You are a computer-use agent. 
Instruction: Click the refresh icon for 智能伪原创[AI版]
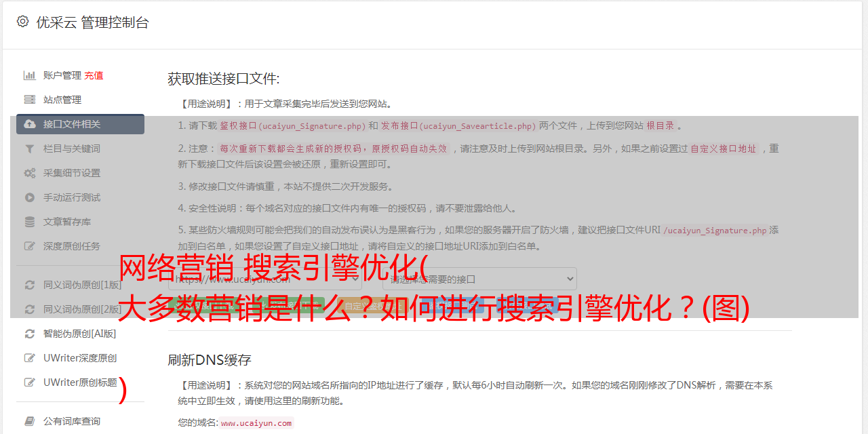30,334
